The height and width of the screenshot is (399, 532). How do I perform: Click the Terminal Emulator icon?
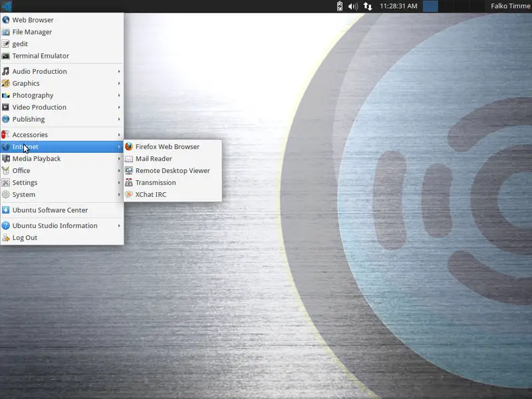[6, 56]
